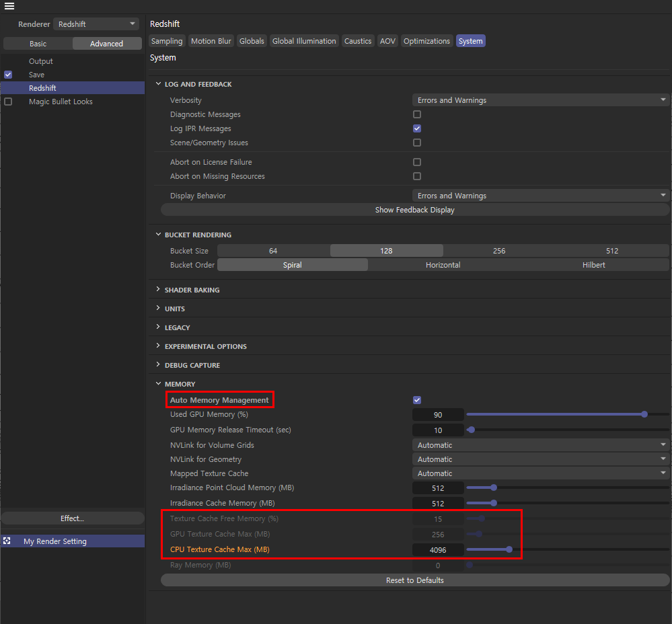Switch to the Global Illumination tab
Screen dimensions: 672x624
point(304,41)
